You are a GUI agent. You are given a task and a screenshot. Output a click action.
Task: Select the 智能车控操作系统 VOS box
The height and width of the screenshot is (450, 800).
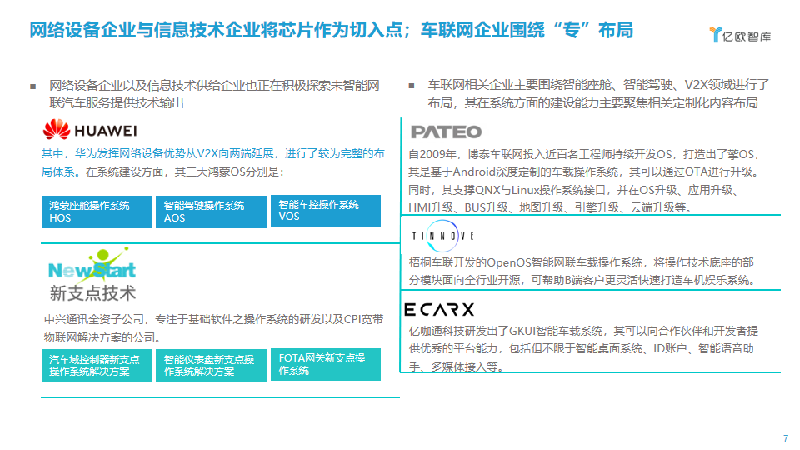click(x=326, y=211)
